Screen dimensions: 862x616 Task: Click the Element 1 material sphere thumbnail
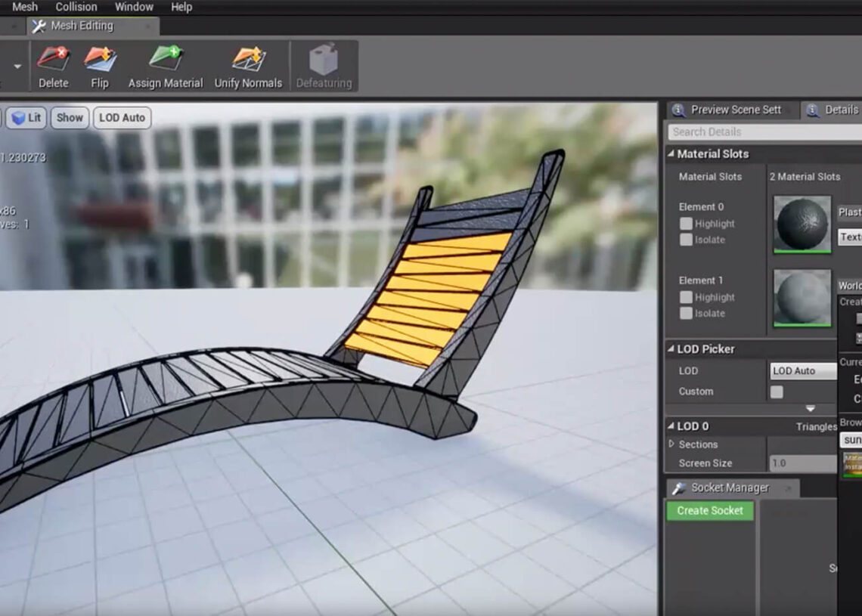click(x=802, y=297)
